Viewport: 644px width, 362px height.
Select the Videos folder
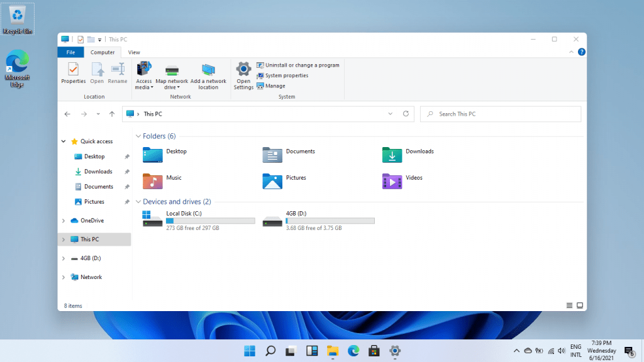click(x=392, y=181)
